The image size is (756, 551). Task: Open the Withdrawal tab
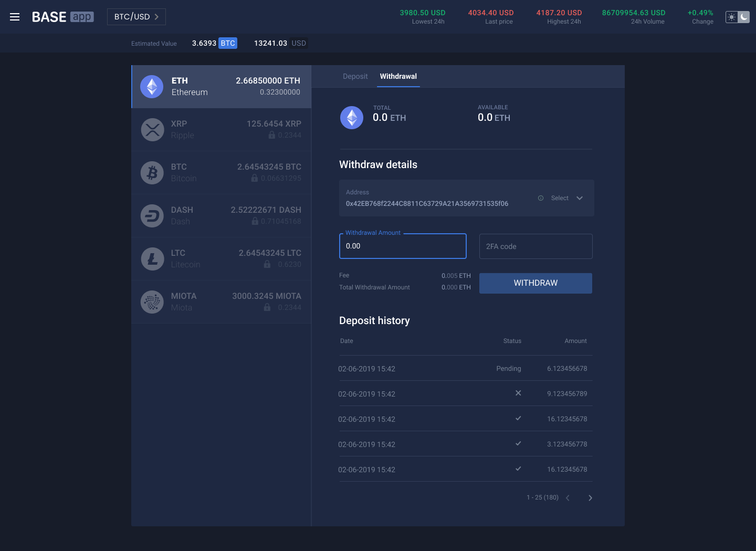[x=398, y=76]
